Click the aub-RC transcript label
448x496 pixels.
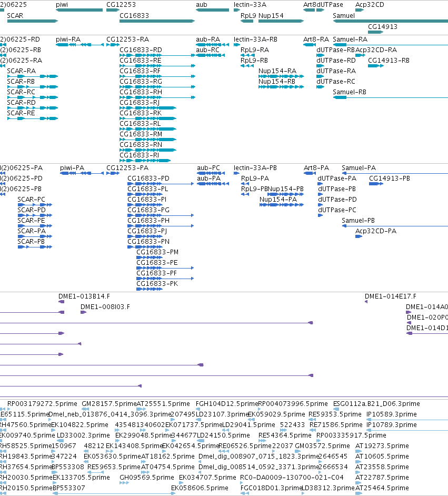click(x=207, y=50)
